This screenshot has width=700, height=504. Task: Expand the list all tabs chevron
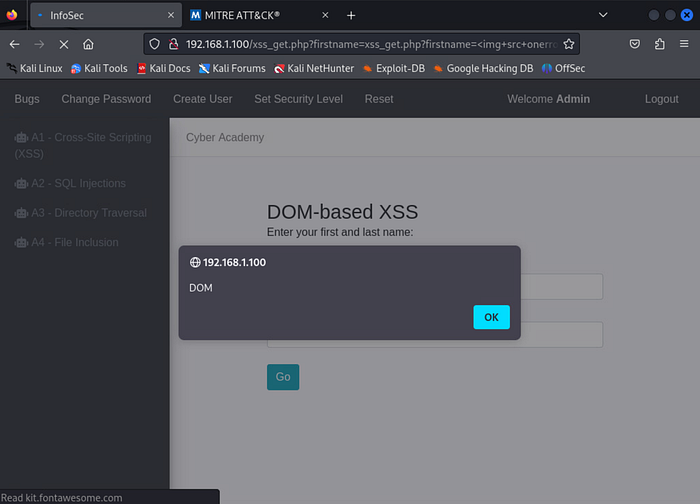603,15
